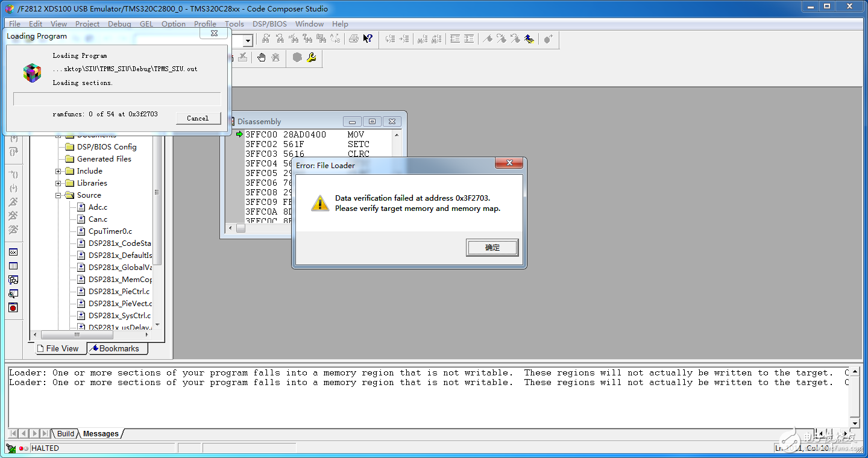Click the project tree horizontal scrollbar

[92, 334]
